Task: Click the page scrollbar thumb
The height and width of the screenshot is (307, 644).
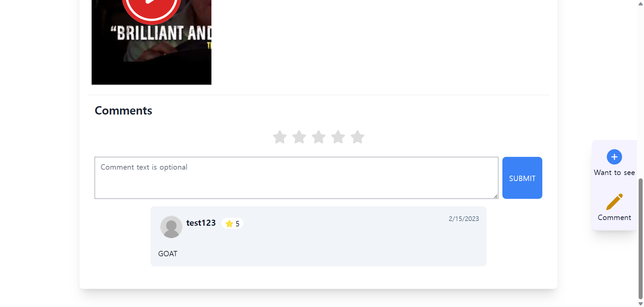Action: click(640, 238)
